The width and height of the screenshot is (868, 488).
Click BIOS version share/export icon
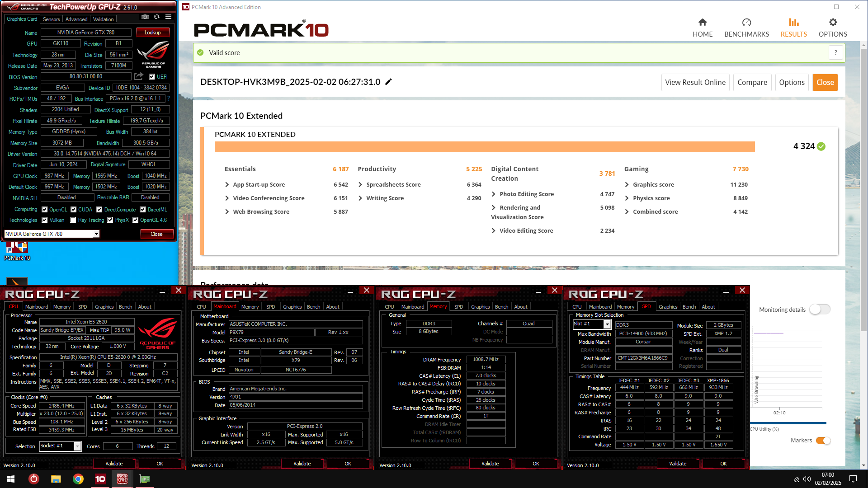tap(138, 76)
